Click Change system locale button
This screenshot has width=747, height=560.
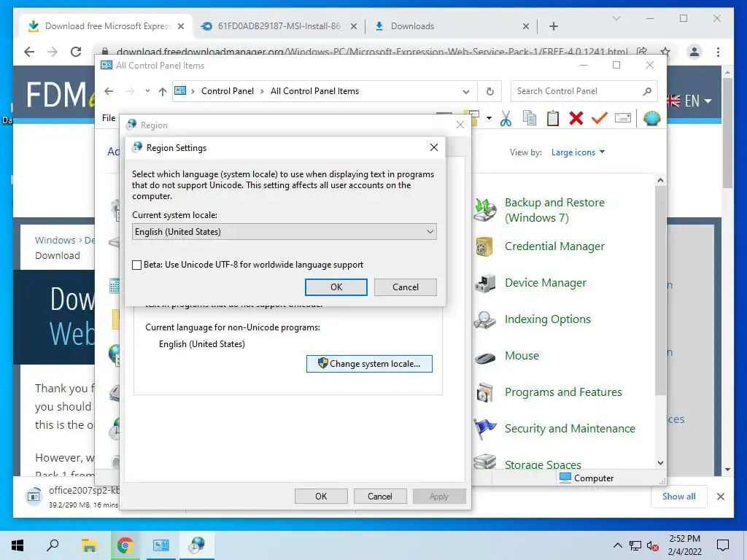click(x=369, y=364)
